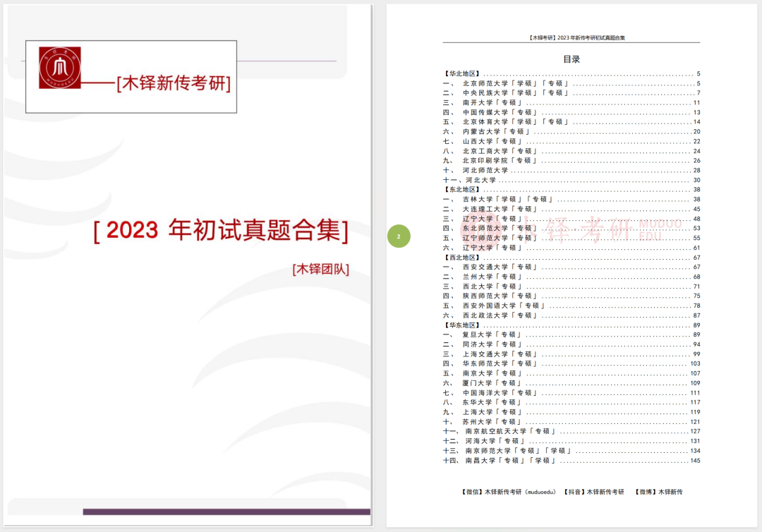762x532 pixels.
Task: Select the 中国海洋大学「专硕」 row
Action: coord(571,392)
